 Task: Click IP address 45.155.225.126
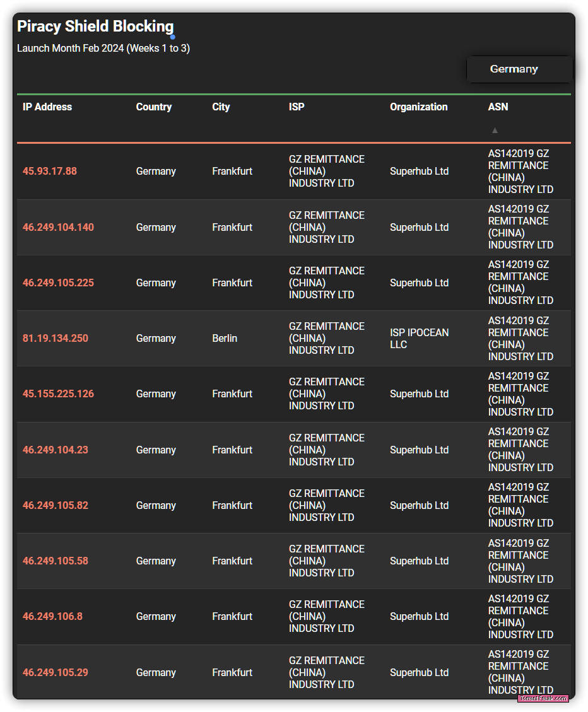coord(58,394)
